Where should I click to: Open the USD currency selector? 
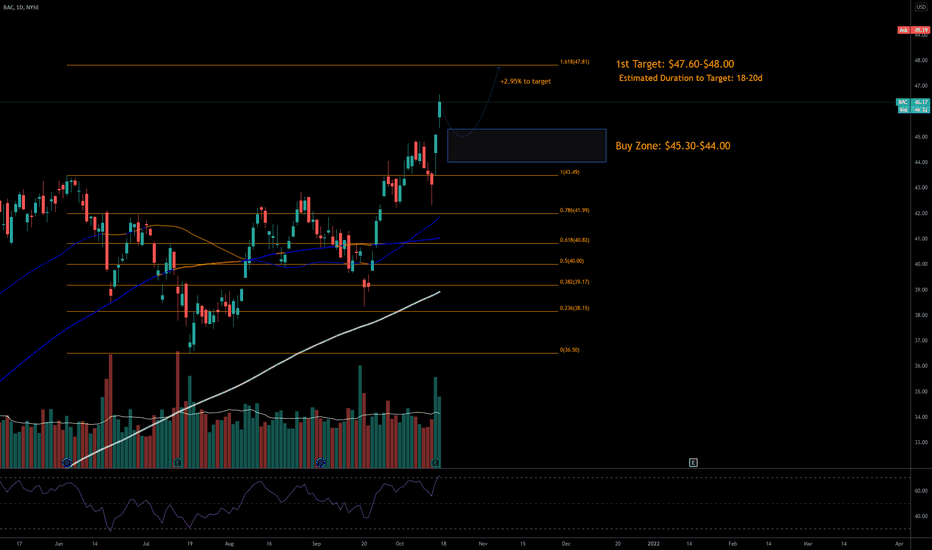(921, 7)
